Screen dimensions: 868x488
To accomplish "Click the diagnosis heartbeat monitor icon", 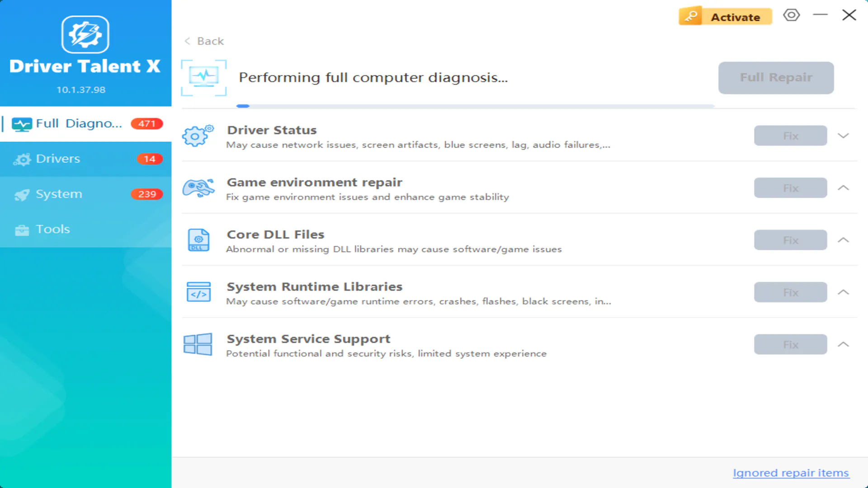I will [204, 78].
